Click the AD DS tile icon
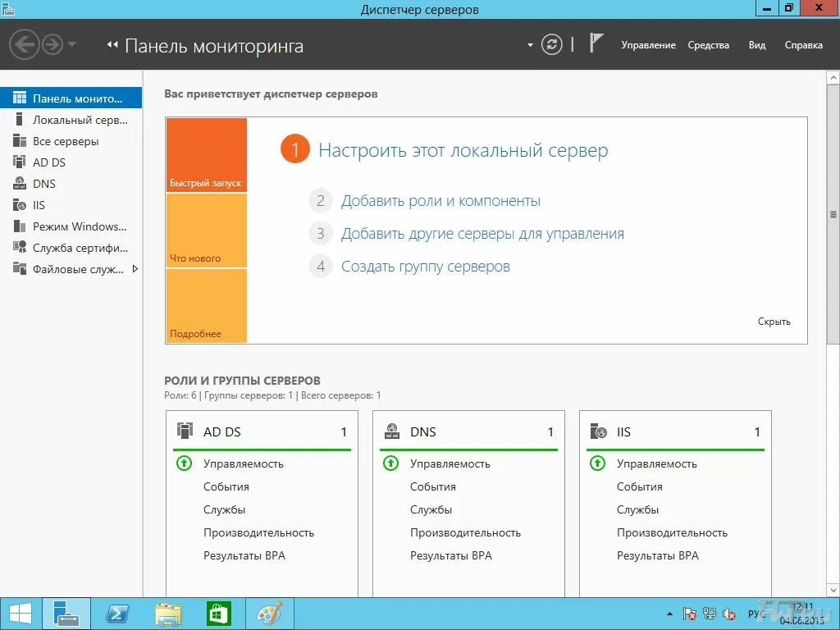This screenshot has width=840, height=630. click(x=185, y=431)
